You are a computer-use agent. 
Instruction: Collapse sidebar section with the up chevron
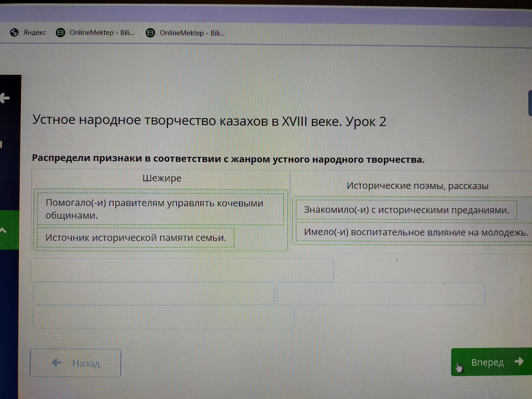(x=3, y=230)
